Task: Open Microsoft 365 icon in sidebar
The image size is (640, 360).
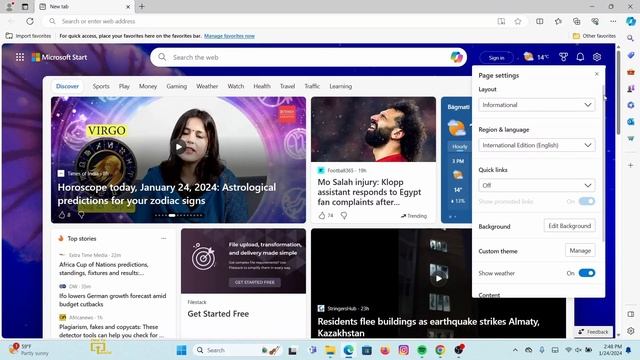Action: (631, 105)
